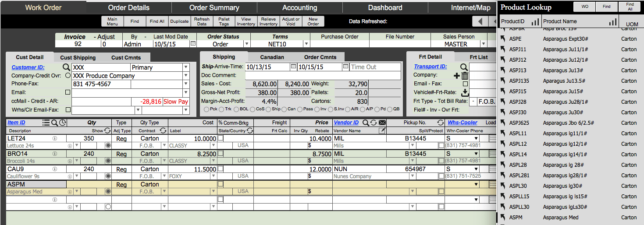
Task: Open F.O.B. contract dropdown for Broccoli 14s
Action: click(164, 161)
